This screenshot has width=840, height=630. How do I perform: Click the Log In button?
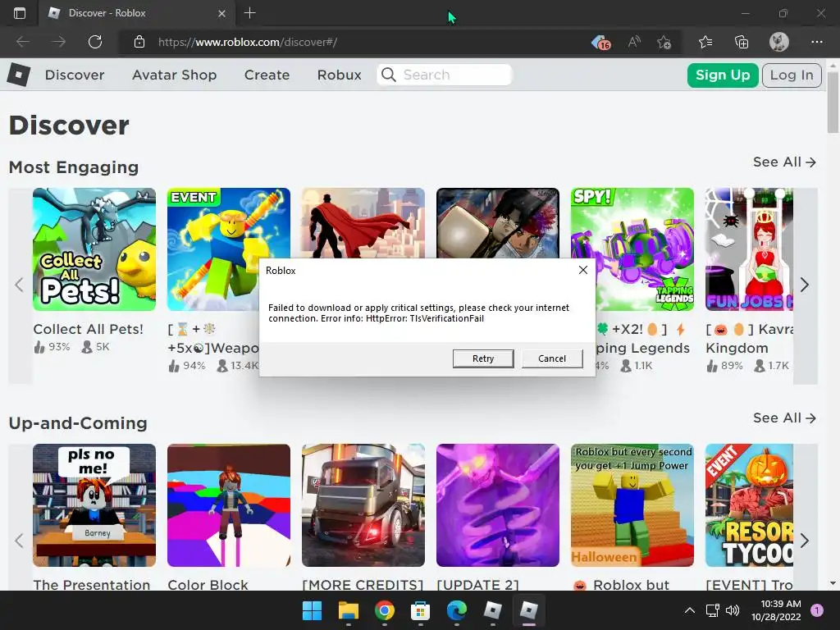click(792, 75)
